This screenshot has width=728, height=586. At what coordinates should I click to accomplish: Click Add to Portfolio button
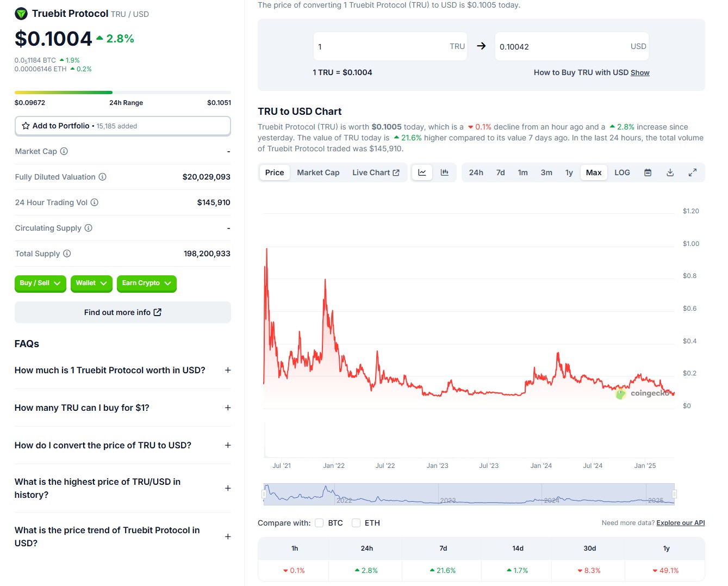tap(123, 126)
